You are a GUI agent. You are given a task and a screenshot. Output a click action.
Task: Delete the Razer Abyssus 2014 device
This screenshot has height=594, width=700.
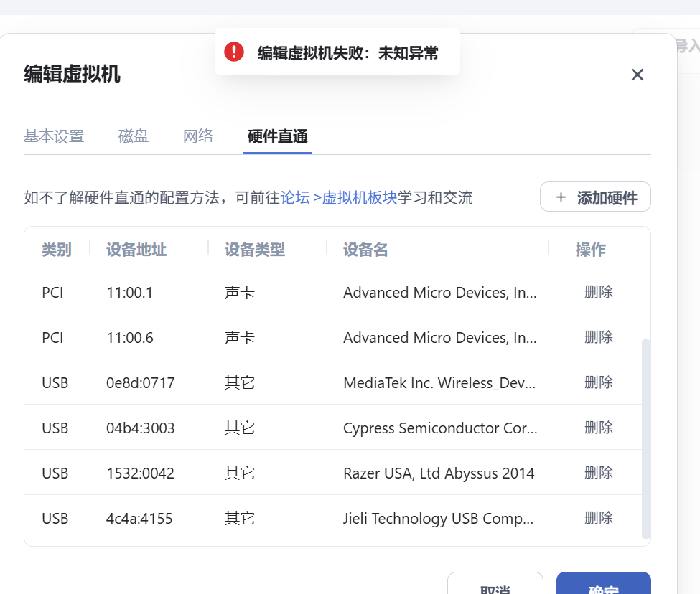coord(598,473)
